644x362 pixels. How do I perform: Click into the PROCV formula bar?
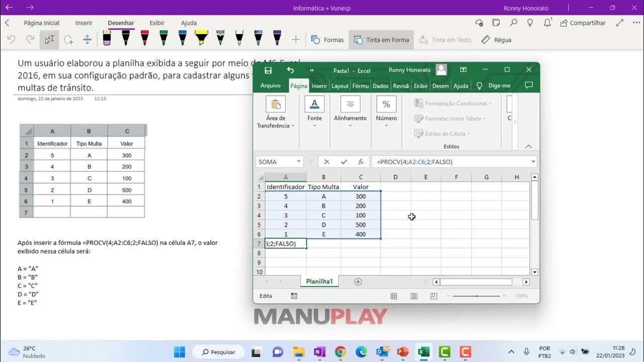click(x=450, y=162)
